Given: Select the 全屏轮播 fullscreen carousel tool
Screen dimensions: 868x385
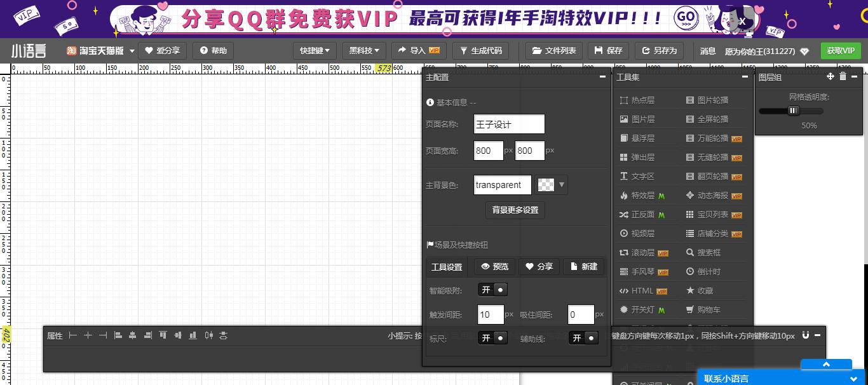Looking at the screenshot, I should (x=707, y=119).
